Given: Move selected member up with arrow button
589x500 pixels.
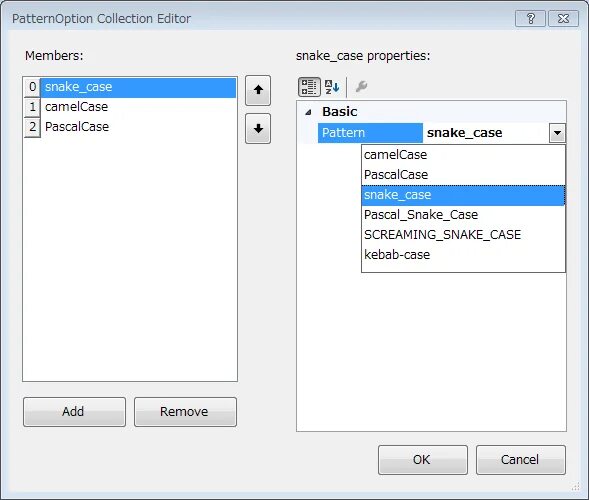Looking at the screenshot, I should pyautogui.click(x=258, y=90).
